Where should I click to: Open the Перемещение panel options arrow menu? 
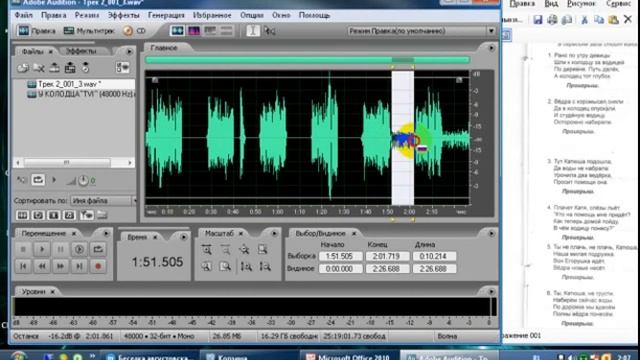pyautogui.click(x=106, y=233)
